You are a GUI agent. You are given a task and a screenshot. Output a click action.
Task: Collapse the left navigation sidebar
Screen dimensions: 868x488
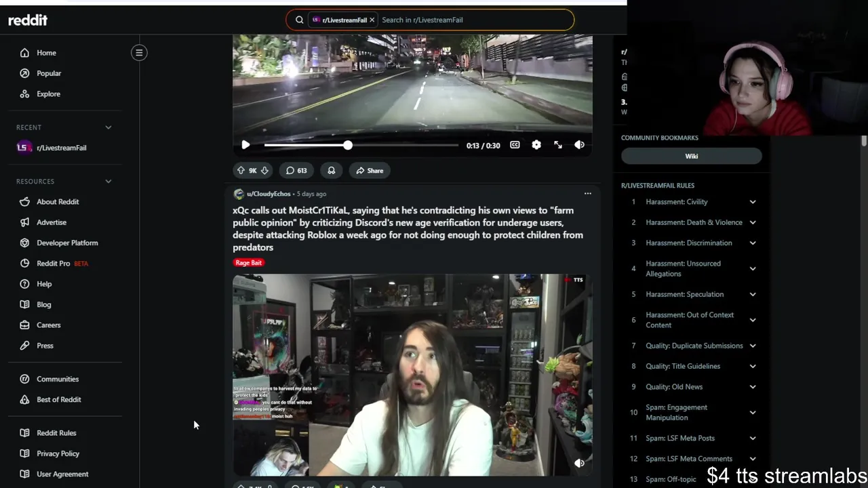(x=139, y=53)
